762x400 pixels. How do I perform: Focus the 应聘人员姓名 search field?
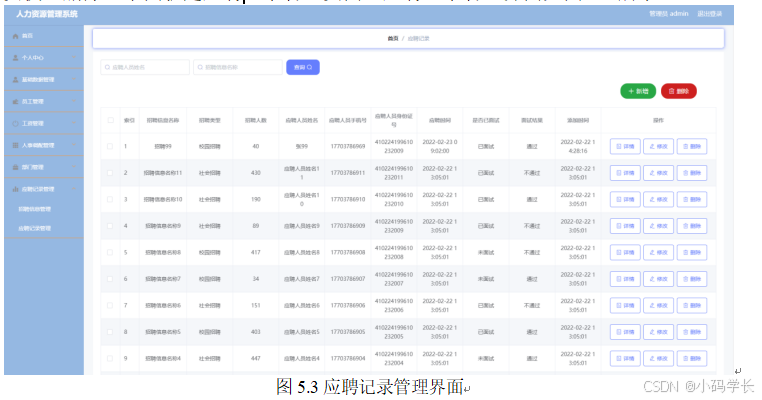(145, 67)
